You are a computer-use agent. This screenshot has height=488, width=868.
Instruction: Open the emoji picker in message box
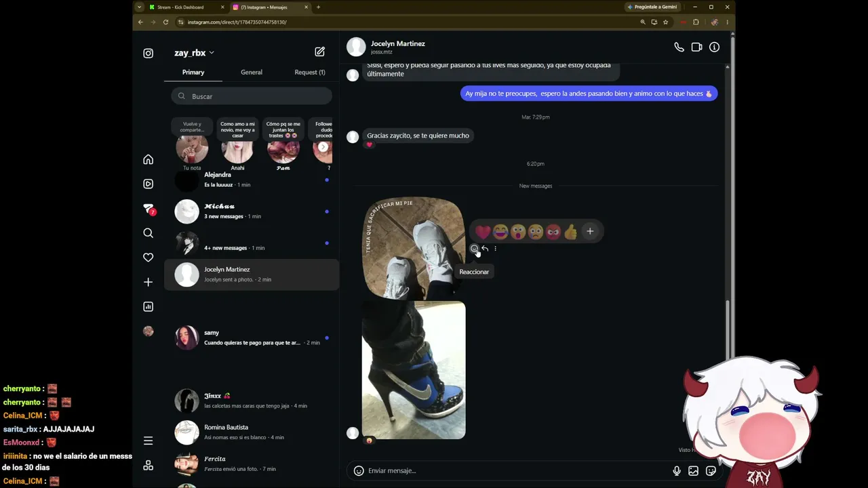tap(359, 470)
